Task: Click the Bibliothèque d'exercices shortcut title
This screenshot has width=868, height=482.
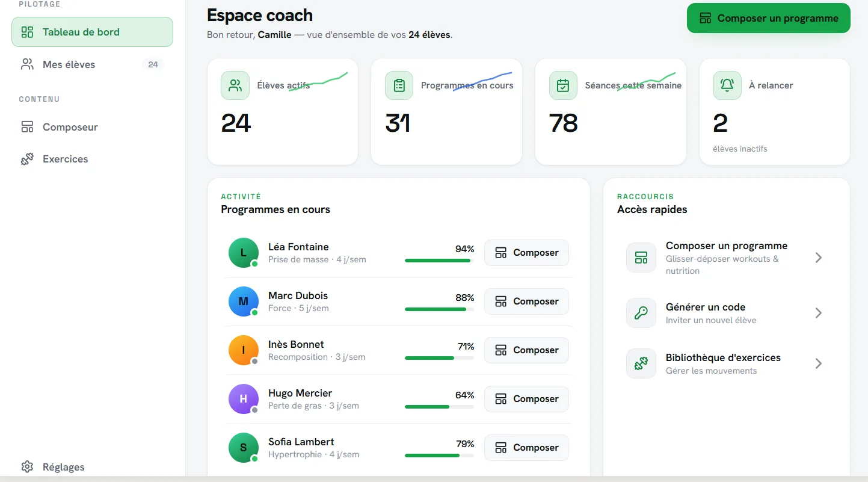Action: (723, 357)
